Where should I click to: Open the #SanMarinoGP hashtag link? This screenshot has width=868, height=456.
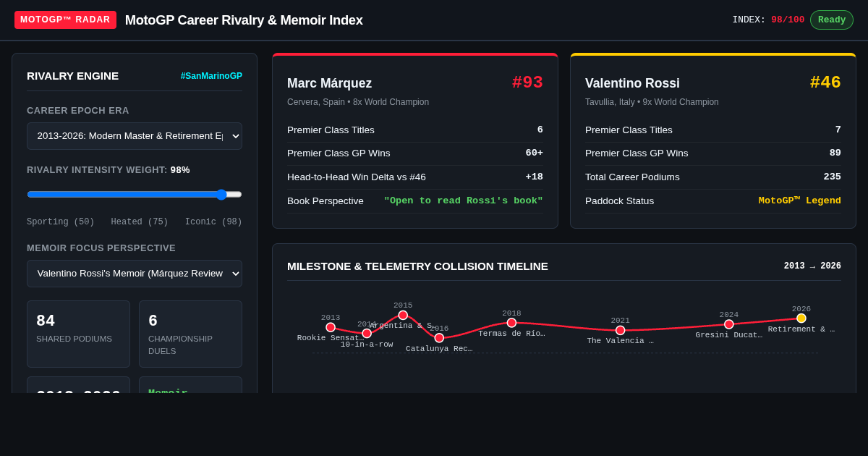coord(211,76)
